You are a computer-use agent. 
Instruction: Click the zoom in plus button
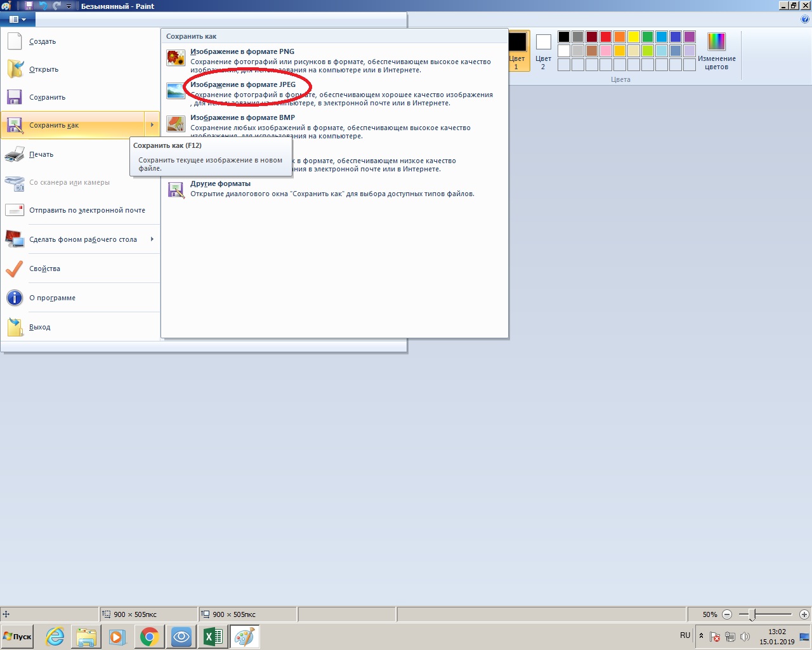click(804, 614)
